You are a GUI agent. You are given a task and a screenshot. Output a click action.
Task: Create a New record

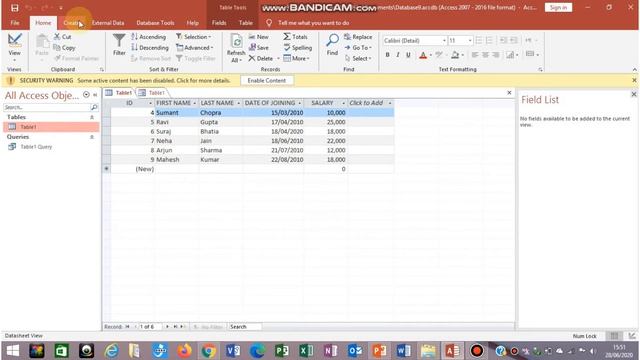258,37
